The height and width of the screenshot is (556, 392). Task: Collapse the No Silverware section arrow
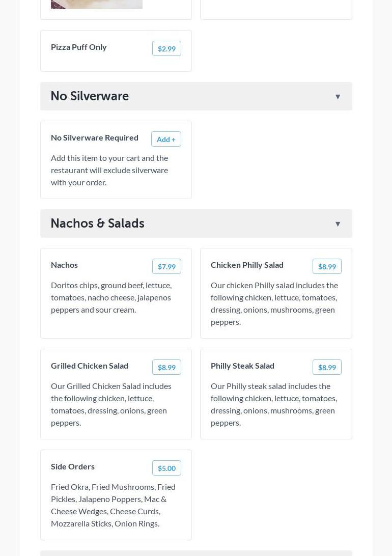click(338, 97)
